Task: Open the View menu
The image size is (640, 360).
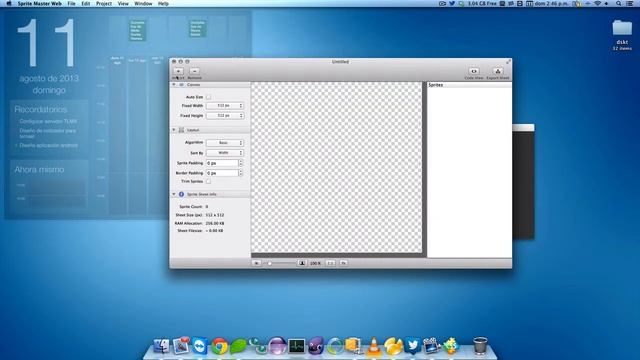Action: 123,3
